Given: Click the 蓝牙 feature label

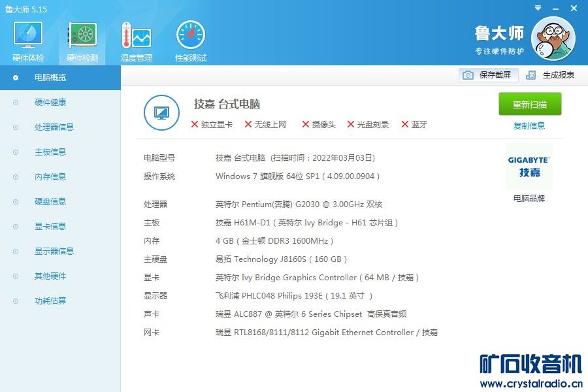Looking at the screenshot, I should pos(419,125).
